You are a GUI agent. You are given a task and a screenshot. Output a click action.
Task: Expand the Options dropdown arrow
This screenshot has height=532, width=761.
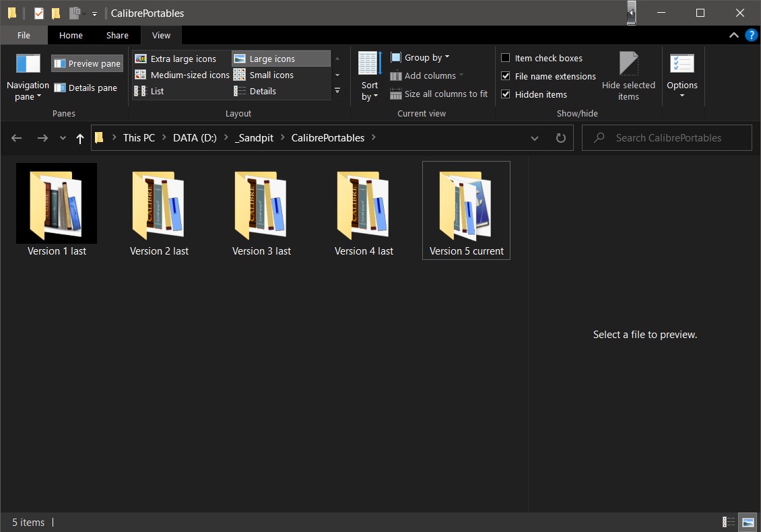(x=682, y=96)
